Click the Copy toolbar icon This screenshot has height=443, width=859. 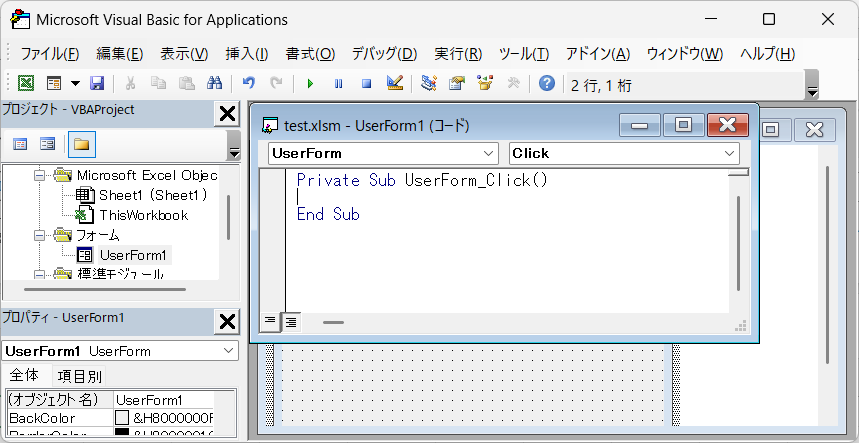[x=159, y=83]
